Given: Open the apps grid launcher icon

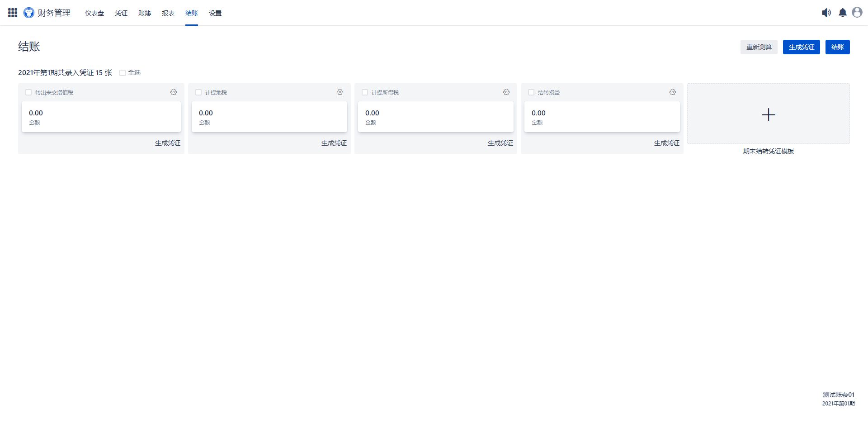Looking at the screenshot, I should pyautogui.click(x=13, y=13).
